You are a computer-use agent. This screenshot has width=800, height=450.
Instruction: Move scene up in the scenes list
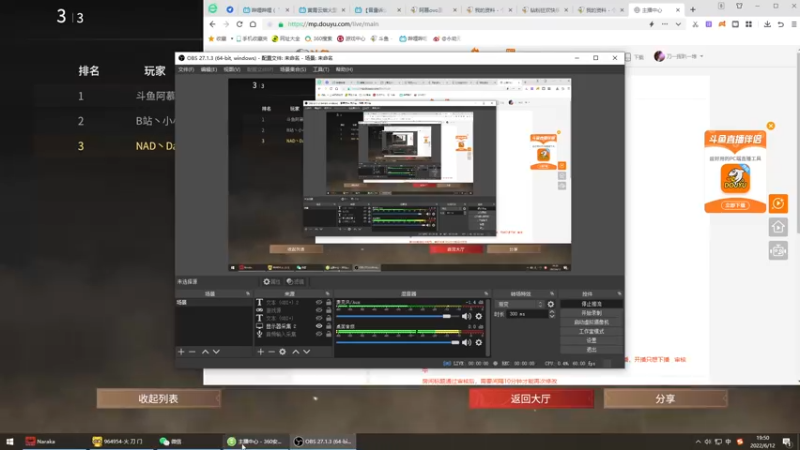click(x=205, y=352)
